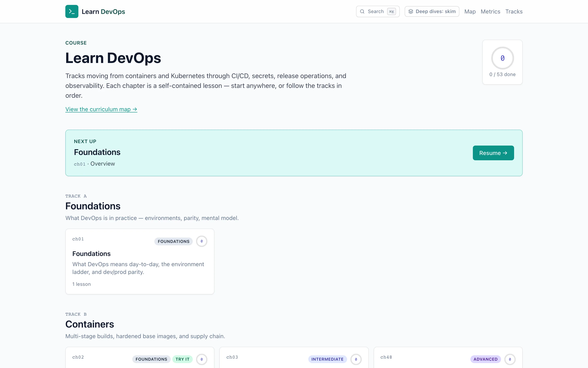Click the Track A Foundations heading
Viewport: 588px width, 368px height.
93,206
